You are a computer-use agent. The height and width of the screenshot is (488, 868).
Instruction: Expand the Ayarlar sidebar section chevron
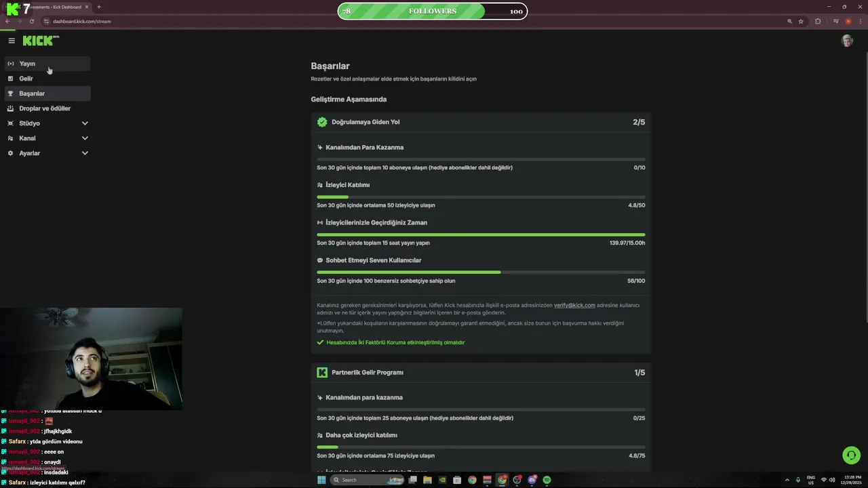[85, 153]
